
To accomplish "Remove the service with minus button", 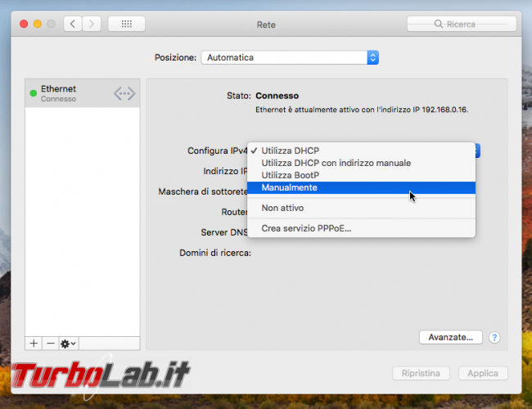I will coord(51,344).
